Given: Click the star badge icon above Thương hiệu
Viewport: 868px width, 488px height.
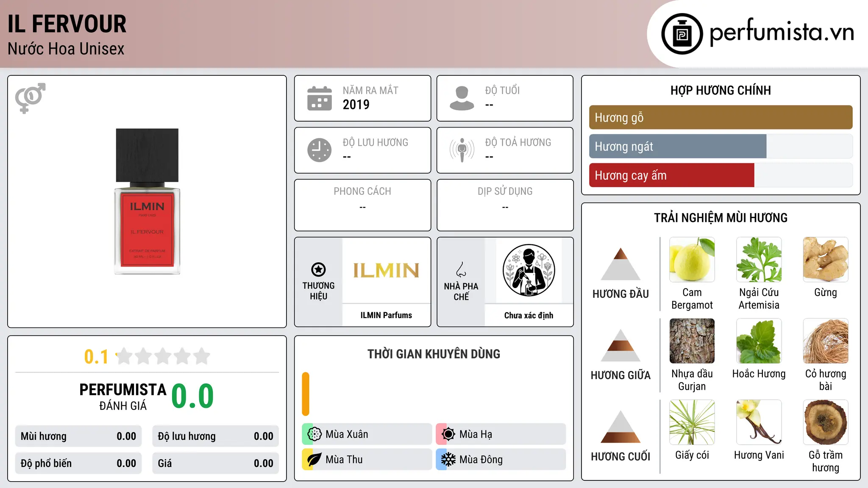Looking at the screenshot, I should click(318, 269).
